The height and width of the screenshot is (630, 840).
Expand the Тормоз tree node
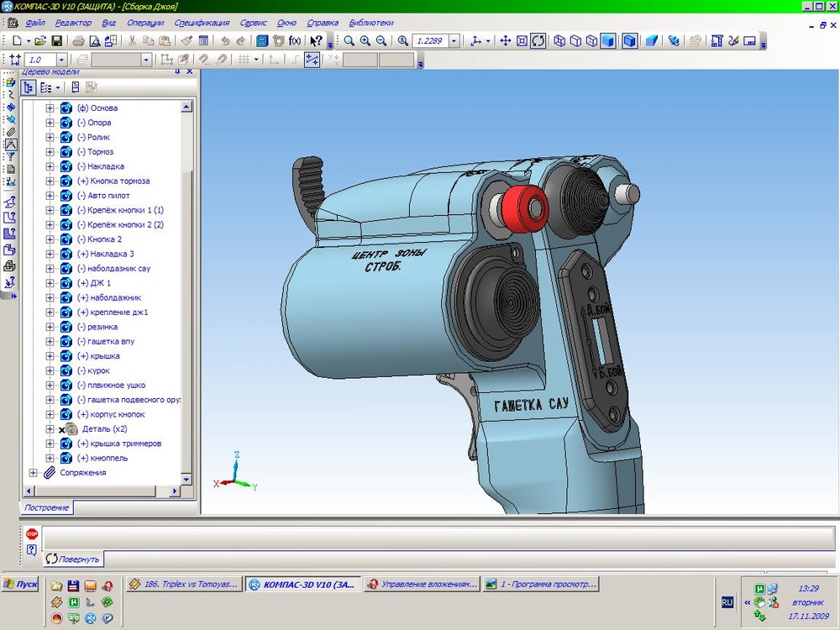pyautogui.click(x=50, y=152)
